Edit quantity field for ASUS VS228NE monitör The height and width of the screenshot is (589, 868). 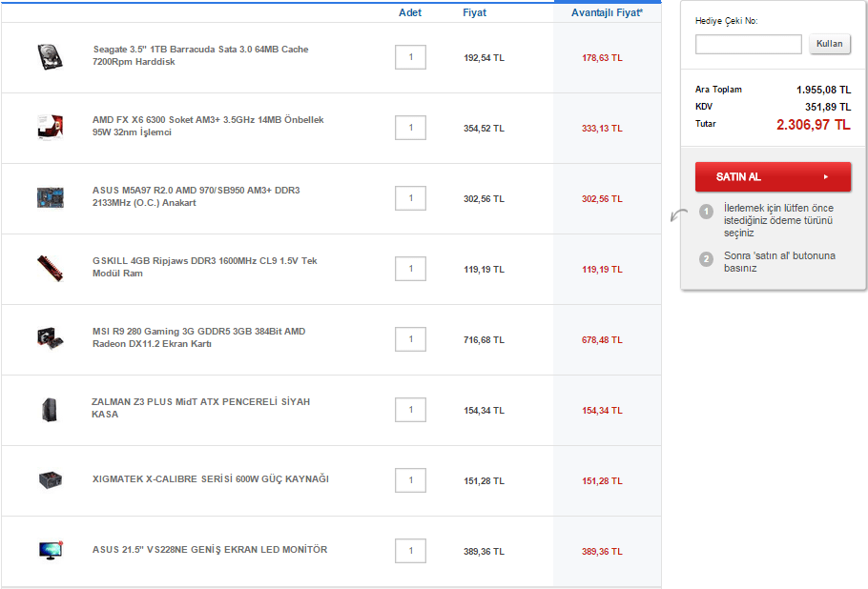pos(410,551)
